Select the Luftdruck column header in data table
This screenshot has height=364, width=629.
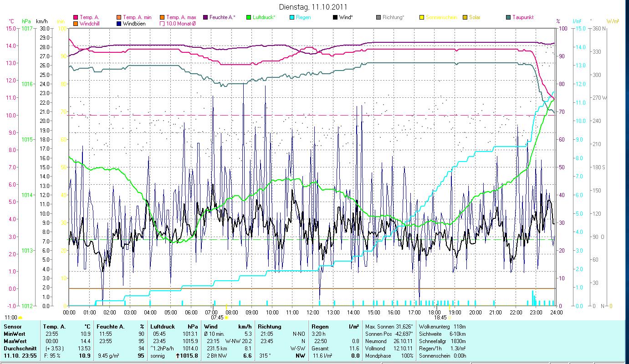(x=163, y=327)
